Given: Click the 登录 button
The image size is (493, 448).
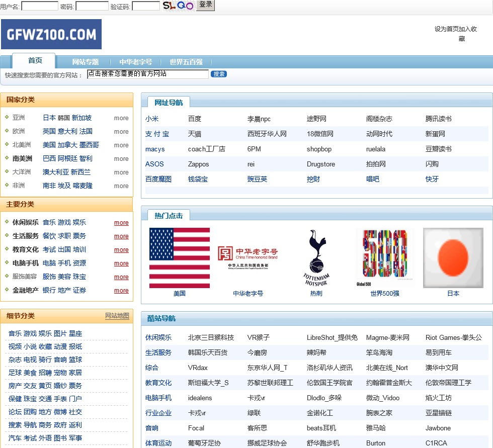Looking at the screenshot, I should tap(206, 5).
